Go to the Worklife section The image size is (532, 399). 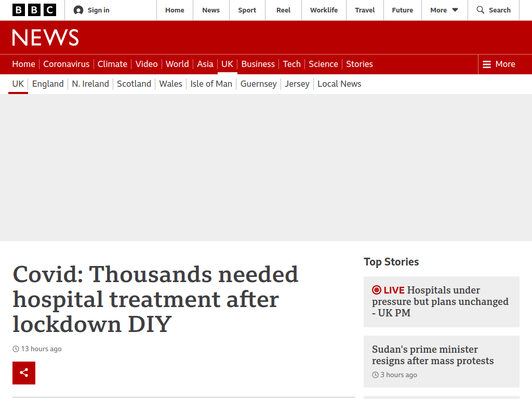pos(324,10)
